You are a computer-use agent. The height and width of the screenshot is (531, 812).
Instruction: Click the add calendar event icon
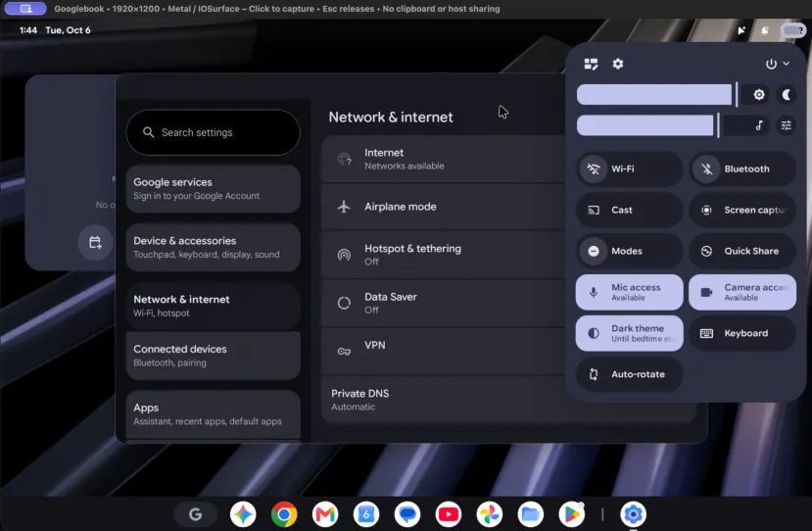tap(95, 242)
